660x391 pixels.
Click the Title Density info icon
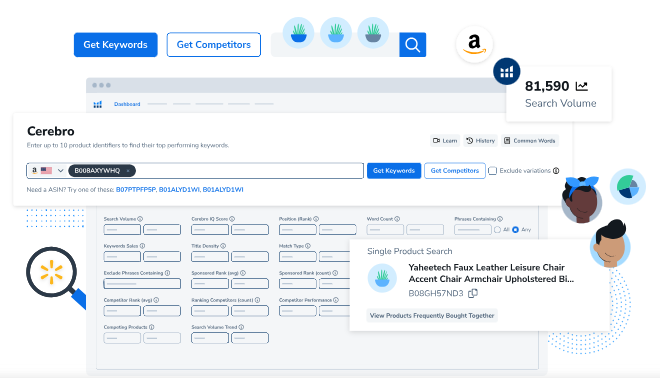click(x=223, y=246)
